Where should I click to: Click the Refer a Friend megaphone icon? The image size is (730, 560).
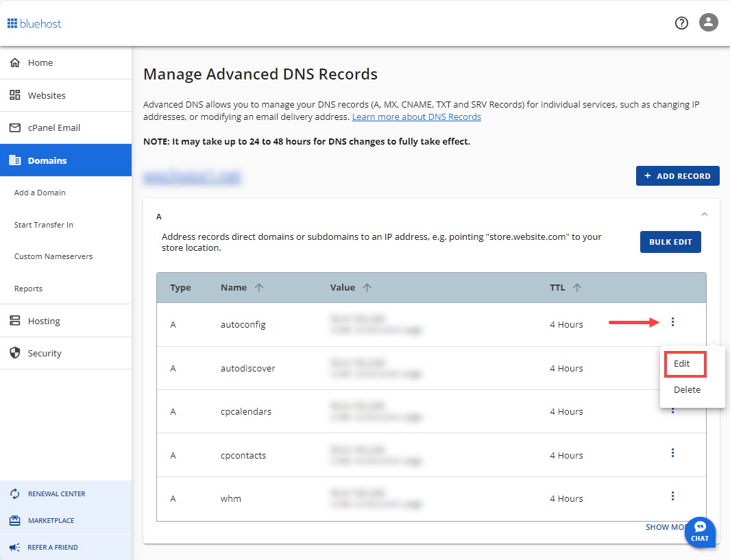pyautogui.click(x=15, y=548)
